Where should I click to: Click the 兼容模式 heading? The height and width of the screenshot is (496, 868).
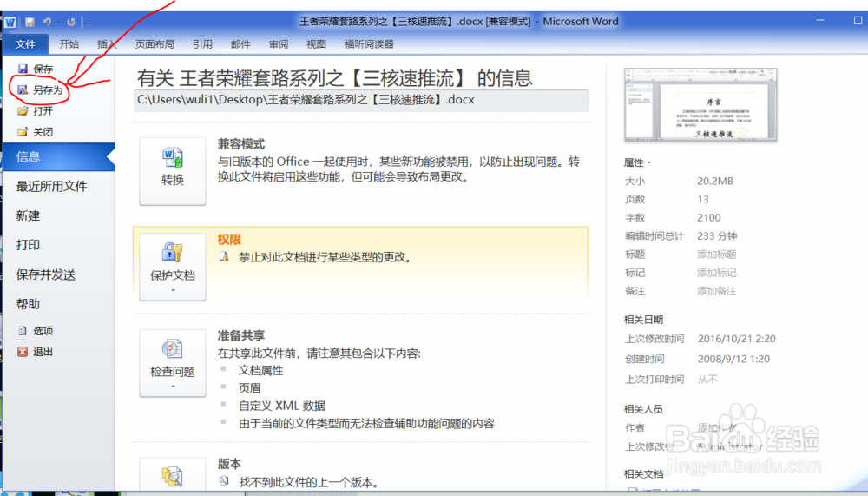(241, 144)
